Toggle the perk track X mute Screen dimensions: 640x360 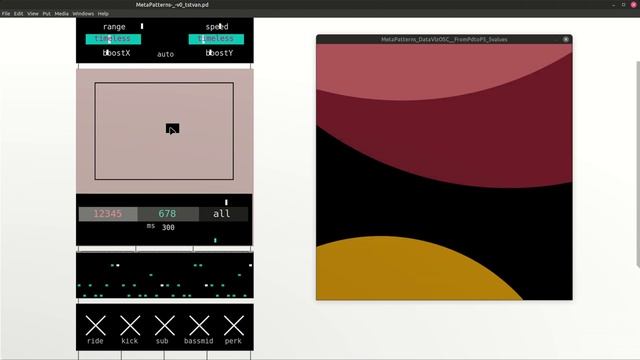tap(233, 325)
